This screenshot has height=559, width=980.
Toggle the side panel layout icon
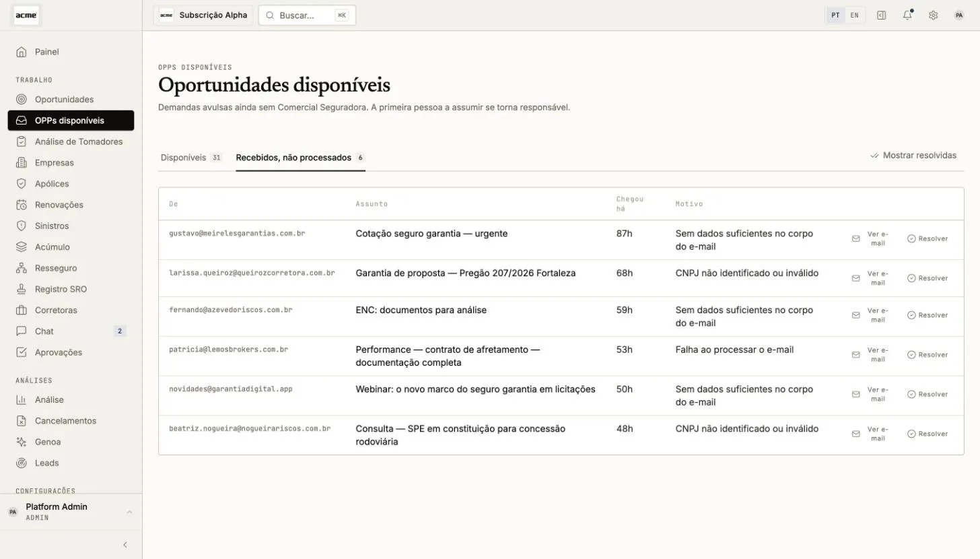(x=881, y=15)
